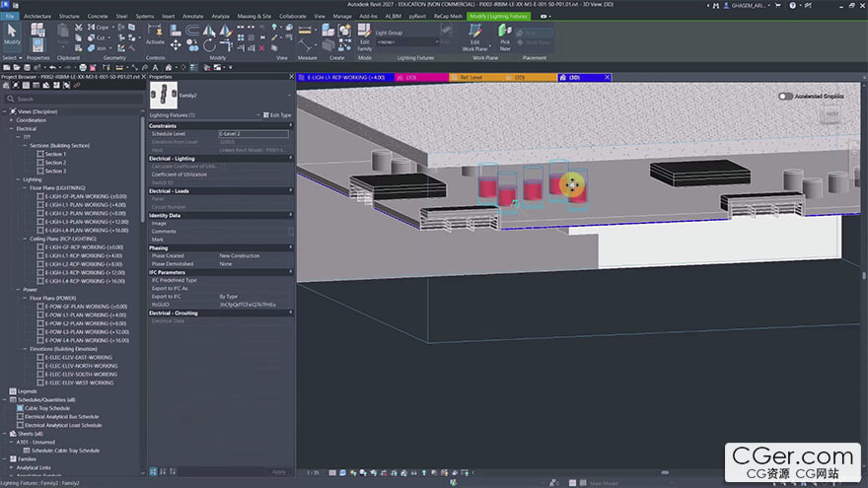Open the Select panel dropdown
The image size is (868, 488).
(x=12, y=57)
